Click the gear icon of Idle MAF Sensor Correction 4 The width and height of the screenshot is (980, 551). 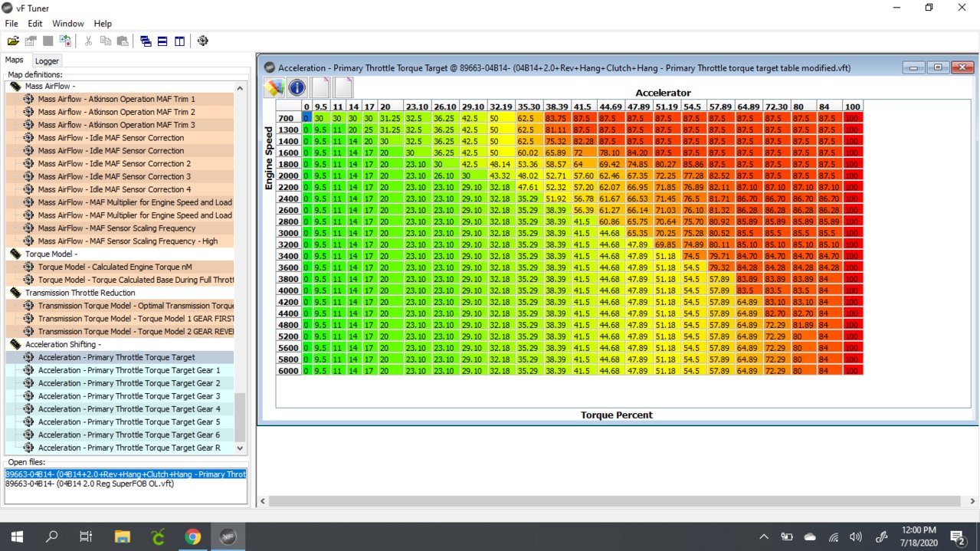[28, 189]
